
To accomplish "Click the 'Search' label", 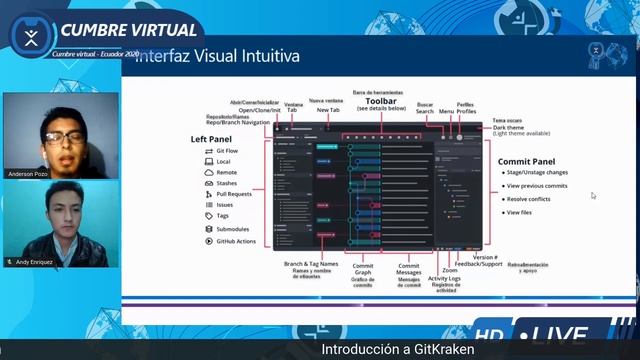I will point(425,111).
